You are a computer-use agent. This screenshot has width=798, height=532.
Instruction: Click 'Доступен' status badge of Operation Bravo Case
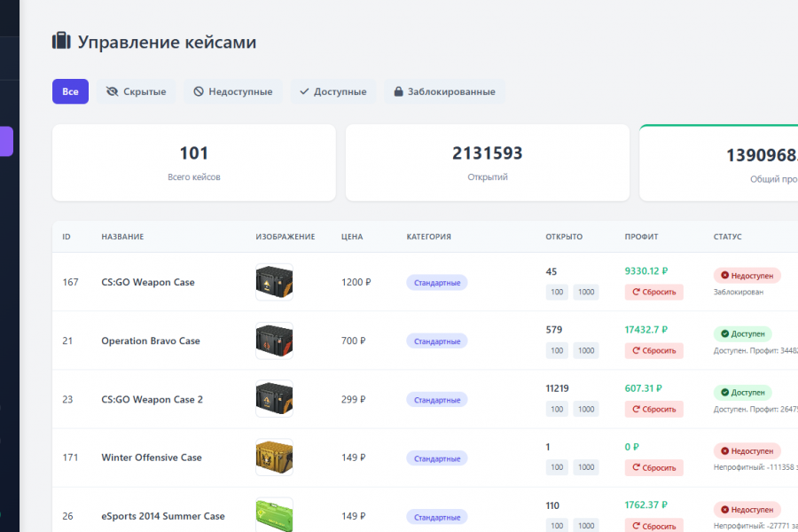click(742, 334)
